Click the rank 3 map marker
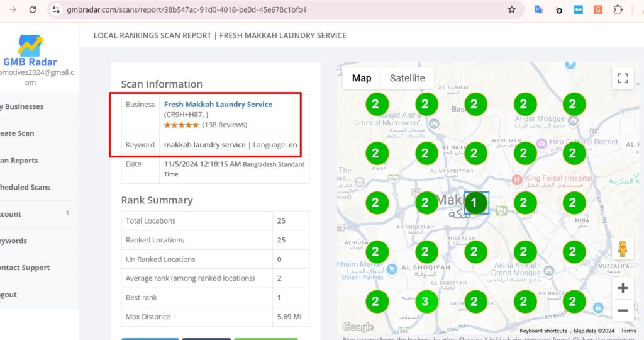 click(426, 302)
